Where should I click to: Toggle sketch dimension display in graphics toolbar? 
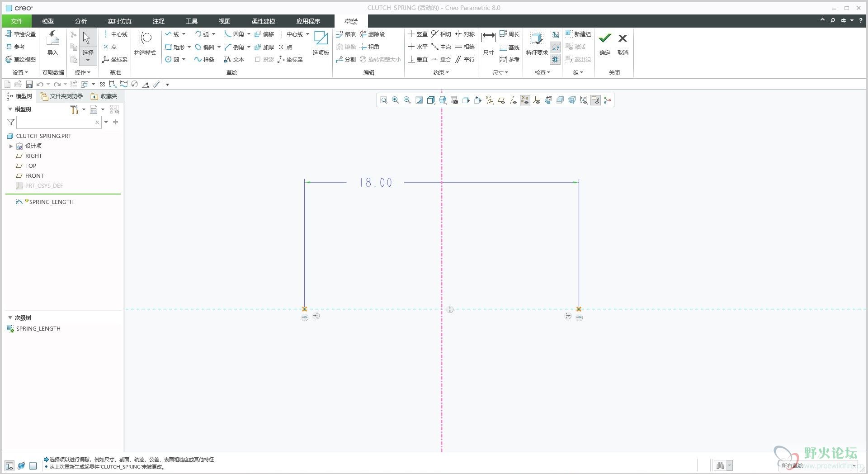tap(584, 100)
